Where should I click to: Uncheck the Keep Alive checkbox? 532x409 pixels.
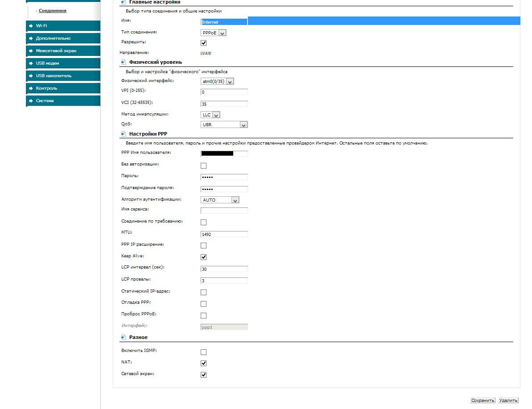tap(204, 257)
